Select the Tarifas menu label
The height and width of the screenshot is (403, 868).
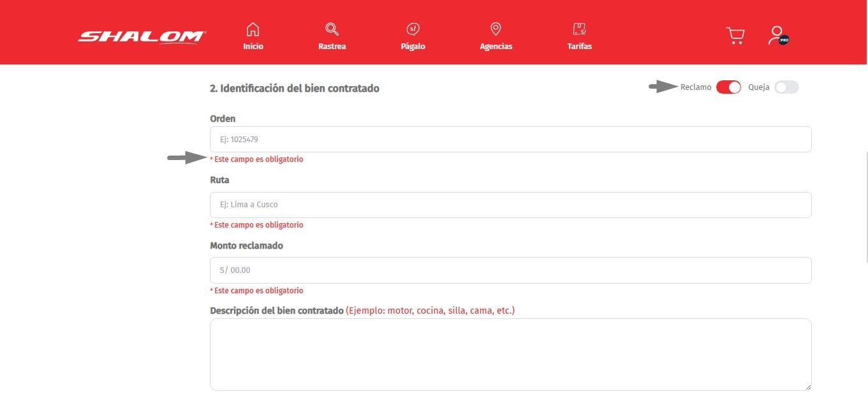click(x=579, y=47)
